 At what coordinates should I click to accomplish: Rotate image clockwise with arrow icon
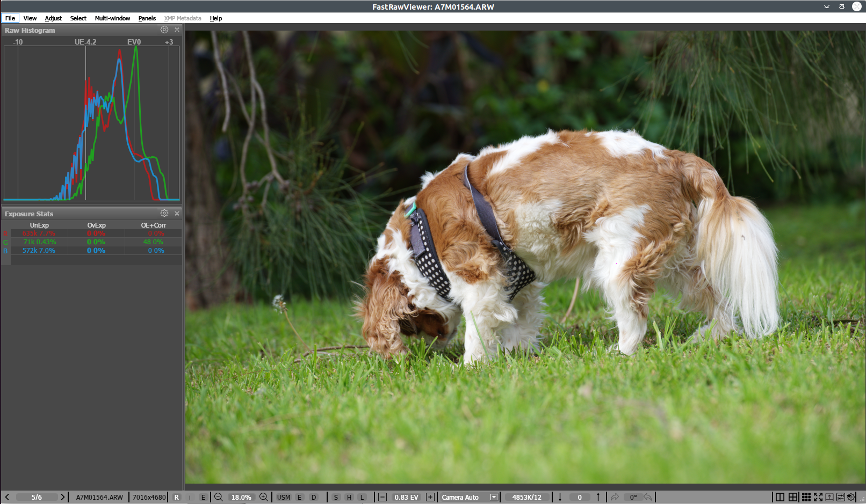(615, 497)
